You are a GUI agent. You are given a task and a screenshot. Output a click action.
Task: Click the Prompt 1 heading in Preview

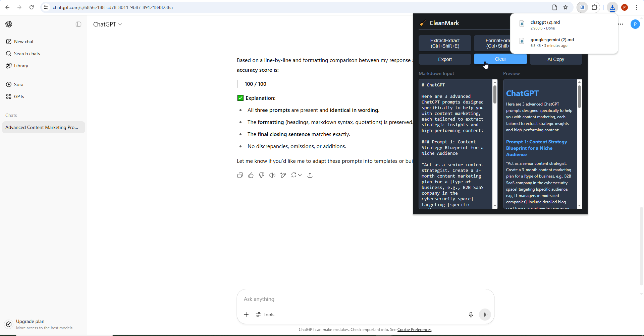coord(536,148)
